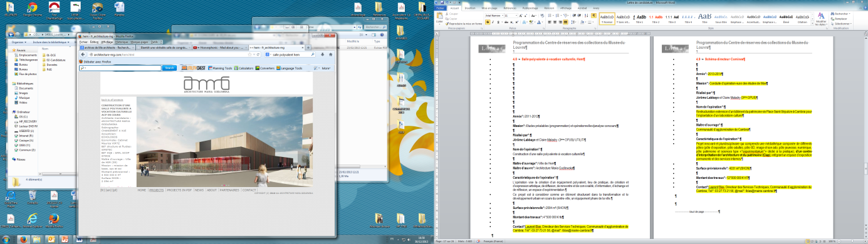The image size is (868, 244).
Task: Click the font color button in Word
Action: [539, 22]
